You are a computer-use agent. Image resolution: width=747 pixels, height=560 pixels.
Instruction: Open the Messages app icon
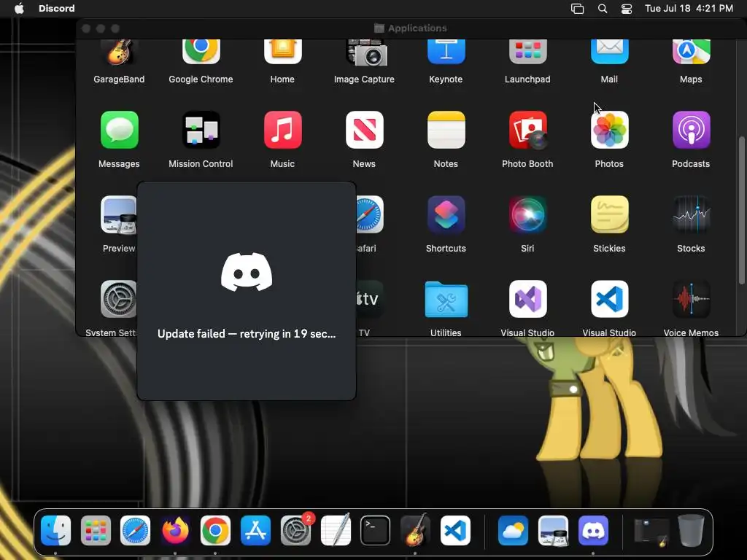(119, 130)
